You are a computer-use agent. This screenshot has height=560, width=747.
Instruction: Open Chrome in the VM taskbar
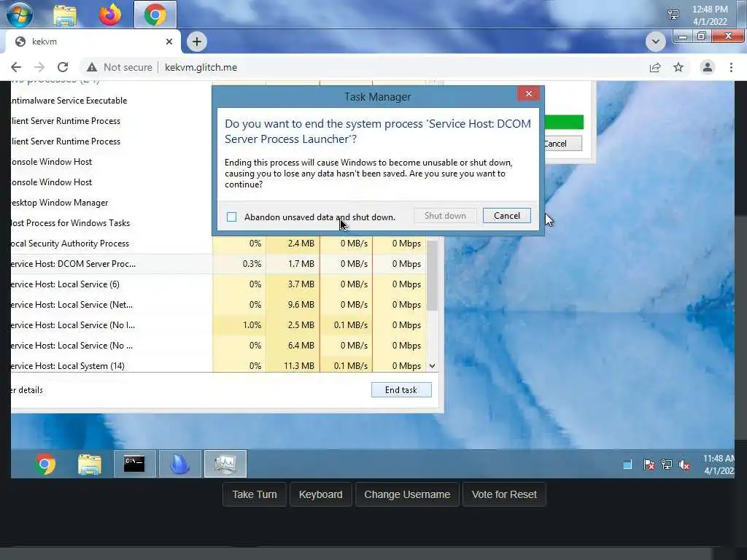click(x=45, y=464)
